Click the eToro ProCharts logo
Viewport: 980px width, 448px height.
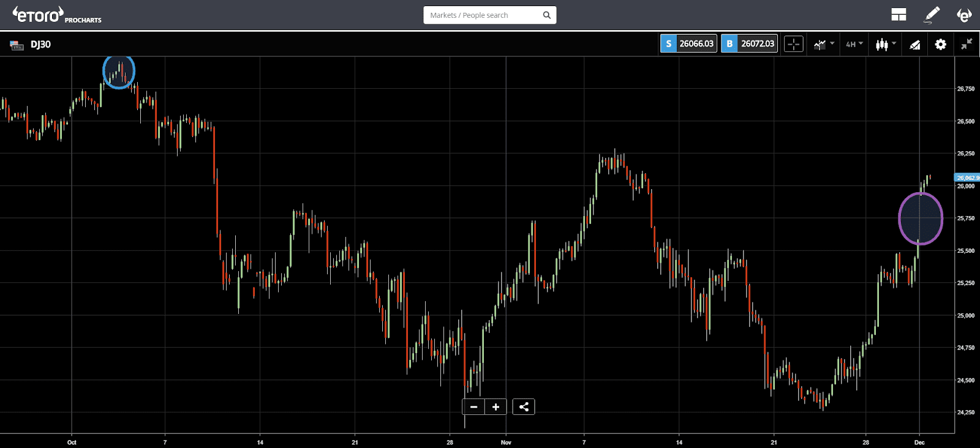57,15
